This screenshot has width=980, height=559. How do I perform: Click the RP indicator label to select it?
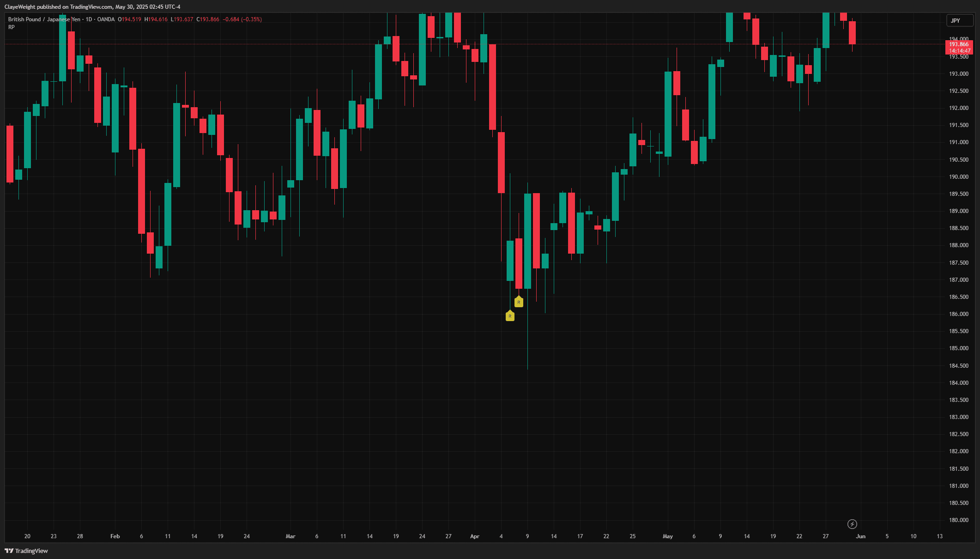click(11, 27)
